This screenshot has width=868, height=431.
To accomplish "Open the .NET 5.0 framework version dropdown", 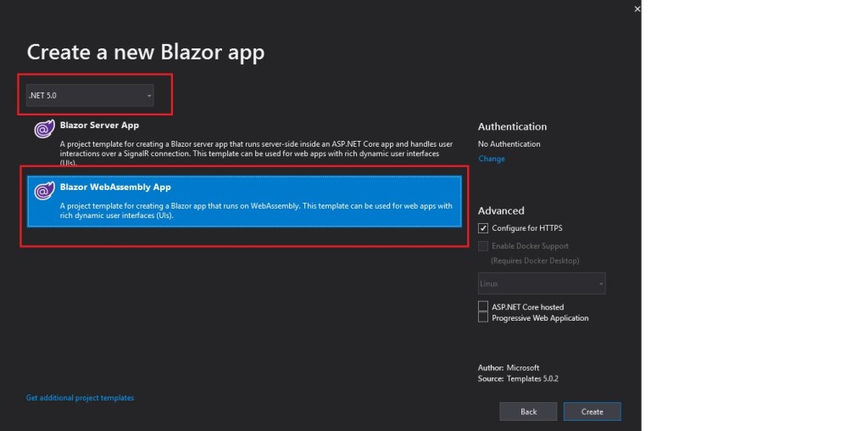I will [89, 96].
